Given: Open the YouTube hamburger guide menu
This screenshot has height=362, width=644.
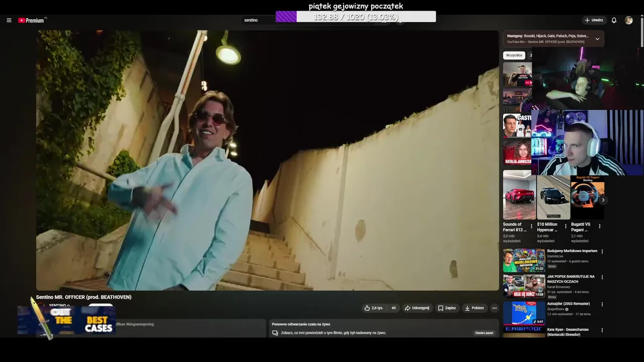Looking at the screenshot, I should 9,20.
